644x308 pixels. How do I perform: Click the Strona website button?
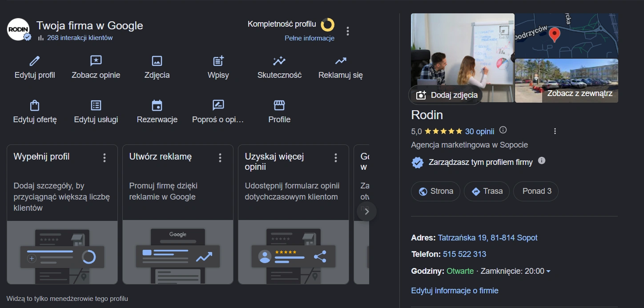coord(436,191)
